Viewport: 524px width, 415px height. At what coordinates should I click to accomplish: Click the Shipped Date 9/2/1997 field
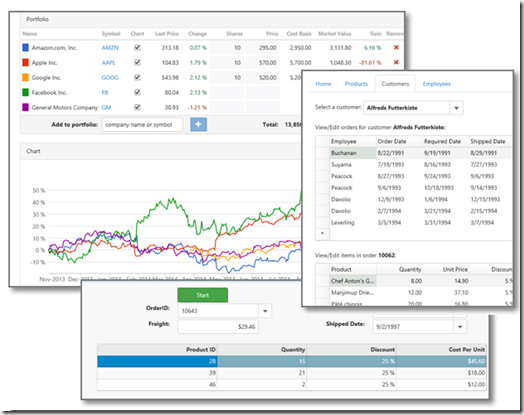click(413, 327)
